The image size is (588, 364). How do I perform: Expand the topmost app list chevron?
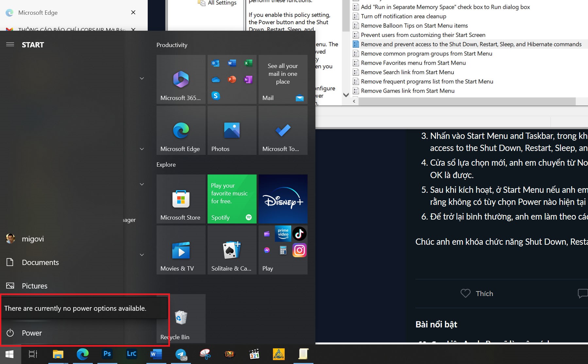click(x=142, y=78)
